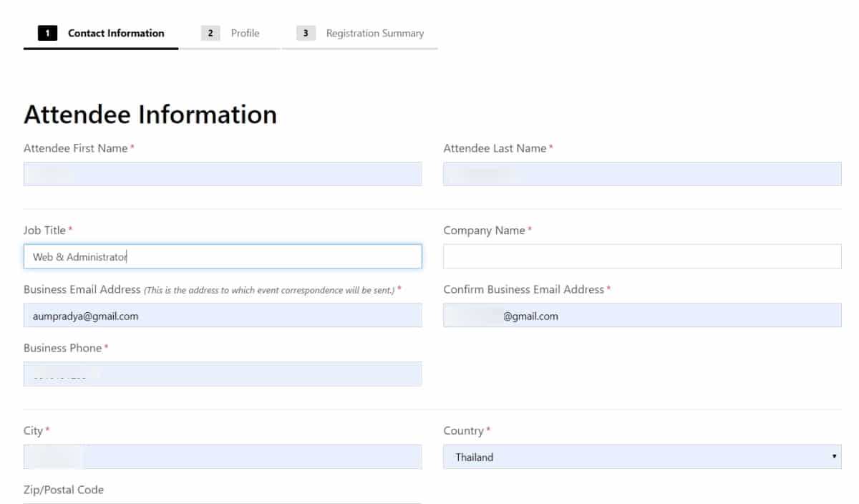This screenshot has width=859, height=504.
Task: Switch to the Profile step tab
Action: point(245,34)
